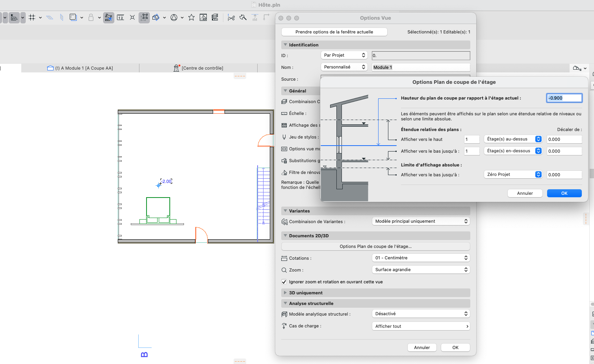
Task: Click the corner intersect icon in toolbar
Action: 267,17
